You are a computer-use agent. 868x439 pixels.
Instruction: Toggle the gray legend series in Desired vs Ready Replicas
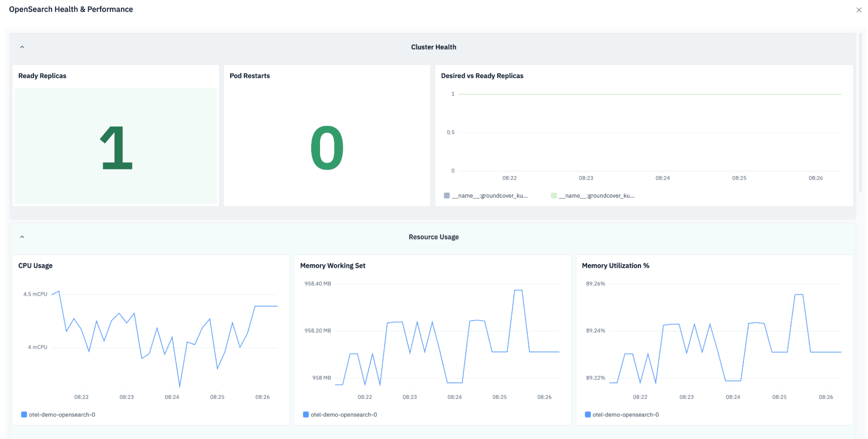[447, 196]
